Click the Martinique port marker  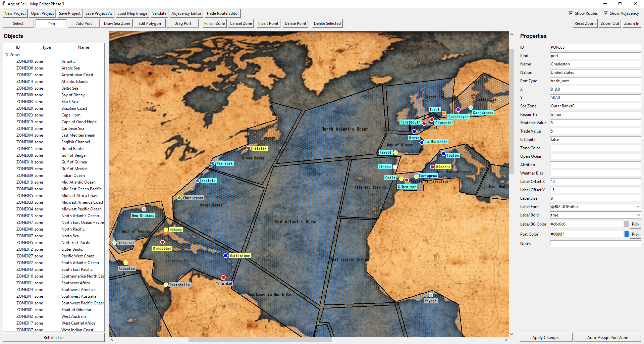[226, 256]
